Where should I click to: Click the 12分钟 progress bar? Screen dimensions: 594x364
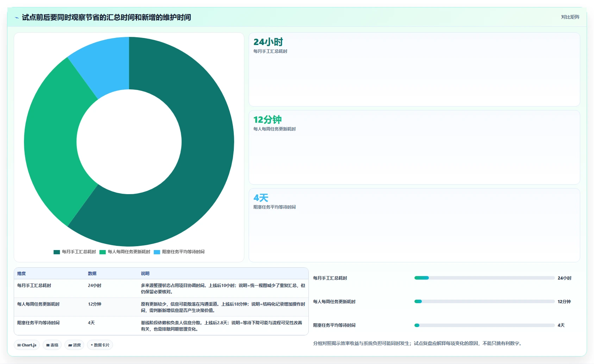tap(484, 301)
